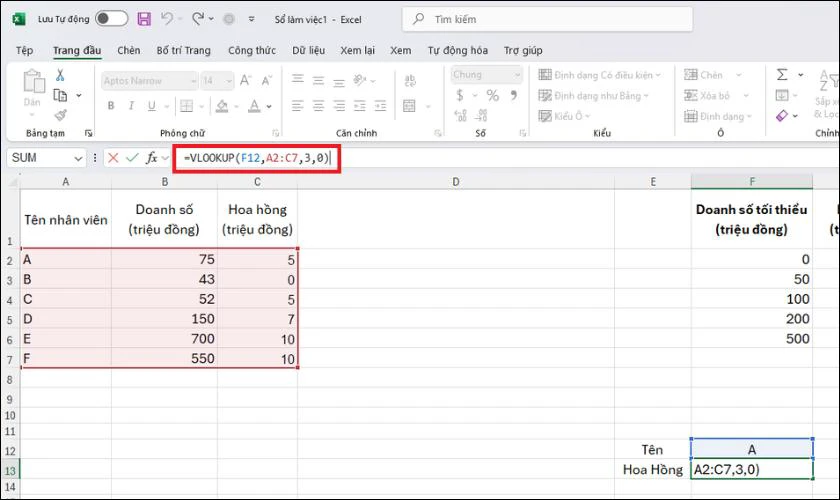This screenshot has height=500, width=840.
Task: Click the Merge and Center icon
Action: (x=409, y=106)
